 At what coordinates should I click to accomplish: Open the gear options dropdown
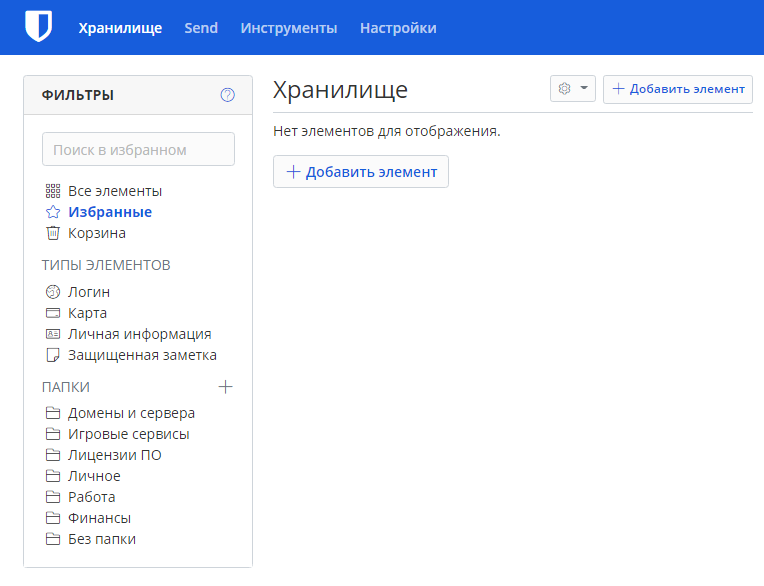[573, 89]
